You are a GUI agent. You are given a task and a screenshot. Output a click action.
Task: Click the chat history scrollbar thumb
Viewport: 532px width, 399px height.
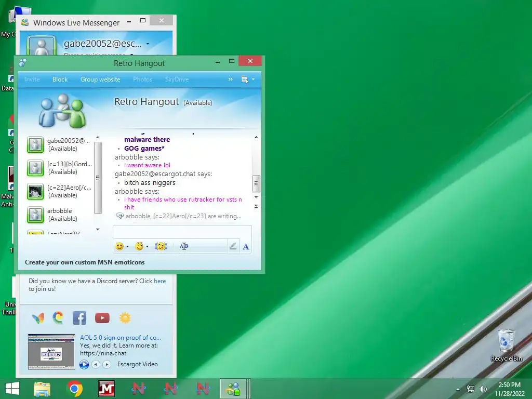tap(256, 183)
